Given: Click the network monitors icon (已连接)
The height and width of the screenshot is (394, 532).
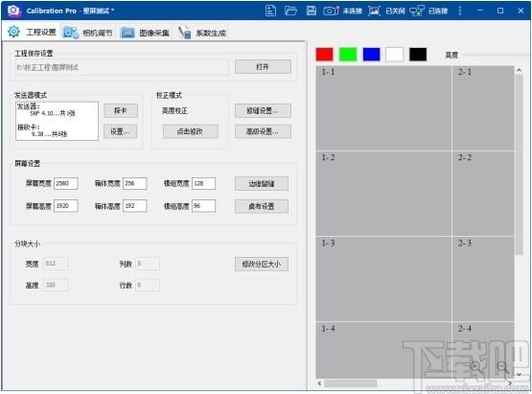Looking at the screenshot, I should (x=416, y=11).
